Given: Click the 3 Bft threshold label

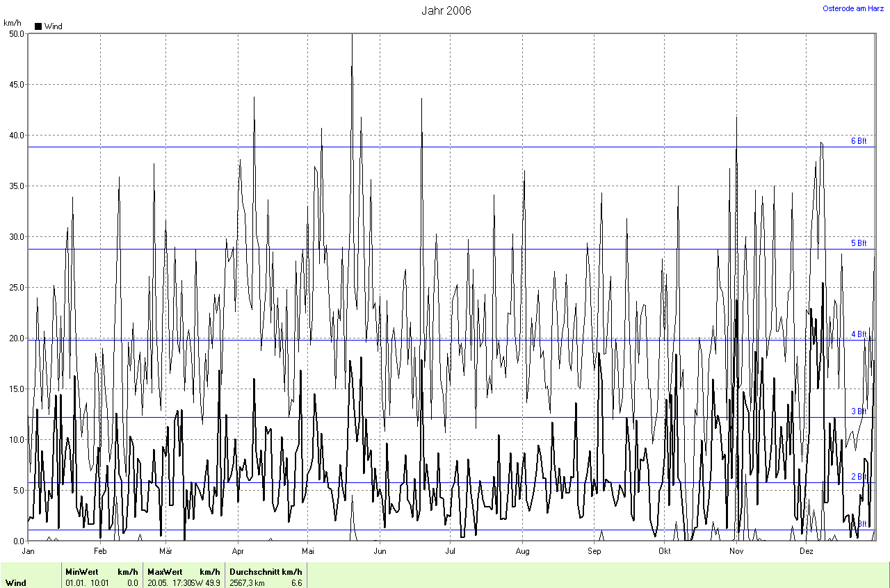Looking at the screenshot, I should pyautogui.click(x=859, y=411).
